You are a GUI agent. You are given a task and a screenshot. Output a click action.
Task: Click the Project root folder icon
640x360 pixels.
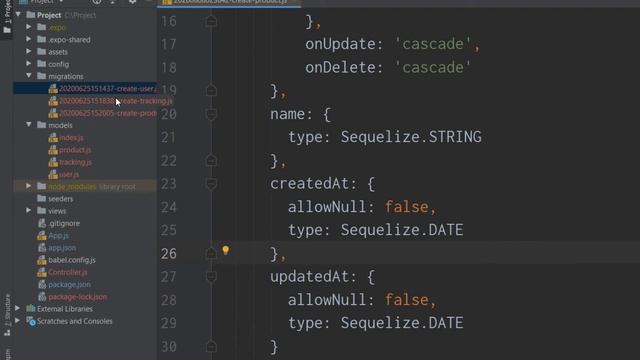(x=31, y=15)
